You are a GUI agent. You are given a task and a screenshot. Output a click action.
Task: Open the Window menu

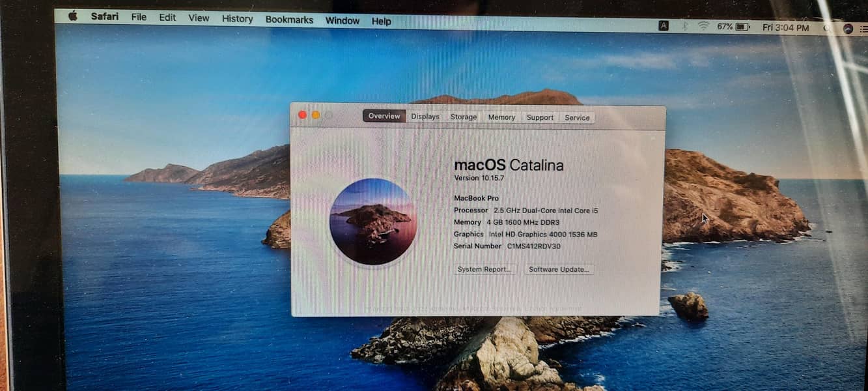(343, 21)
